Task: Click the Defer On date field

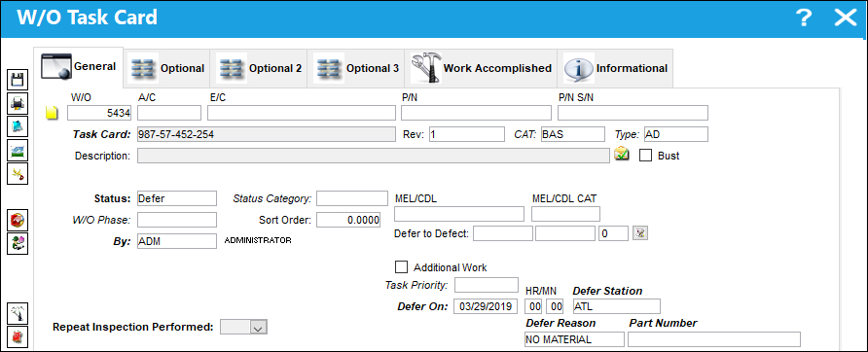Action: (x=486, y=306)
